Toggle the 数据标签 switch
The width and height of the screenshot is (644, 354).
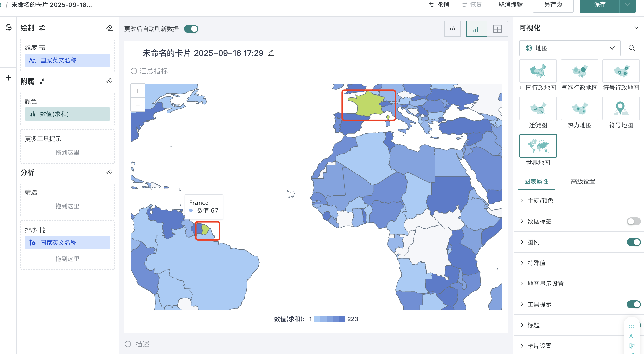tap(634, 221)
